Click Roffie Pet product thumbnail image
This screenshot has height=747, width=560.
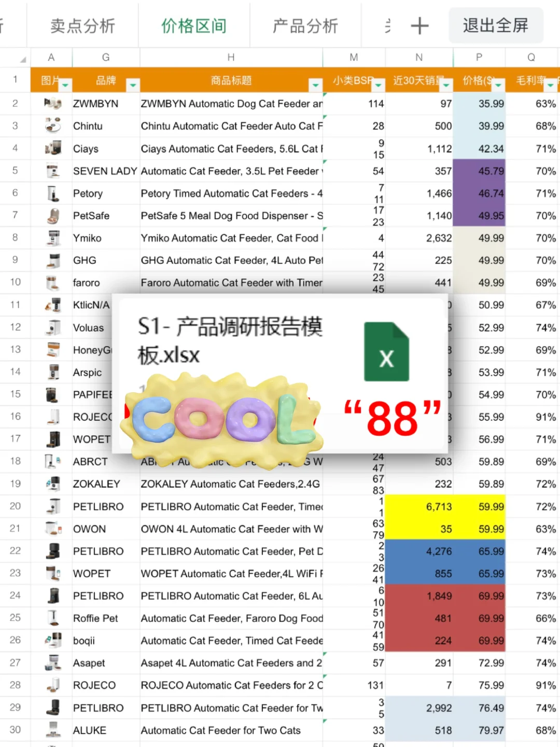point(52,618)
